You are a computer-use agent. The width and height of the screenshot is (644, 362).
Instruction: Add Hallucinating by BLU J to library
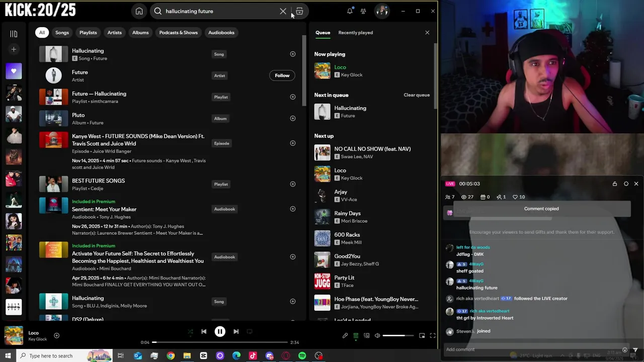click(293, 302)
